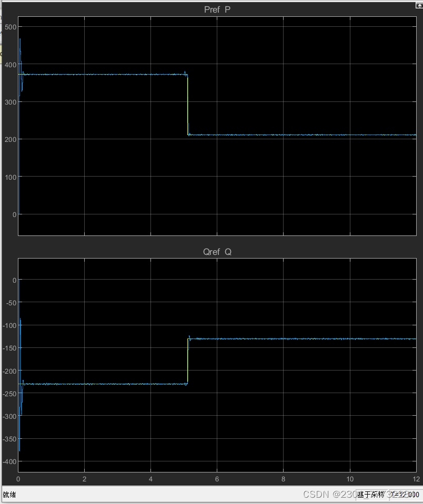Viewport: 423px width, 504px height.
Task: Click the -400 tick label on Q axis
Action: click(x=9, y=461)
